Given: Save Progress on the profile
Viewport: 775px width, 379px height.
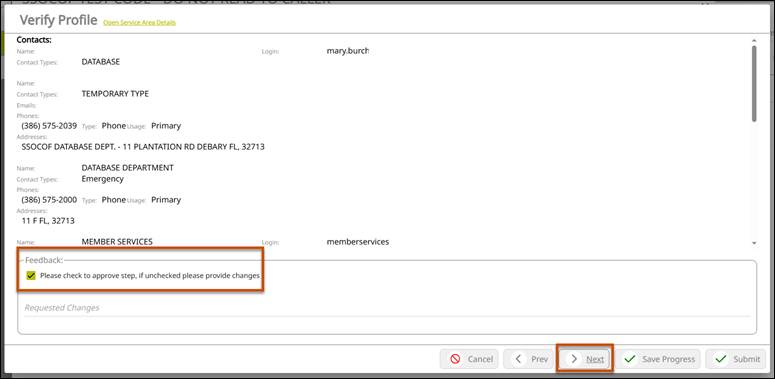Looking at the screenshot, I should (659, 359).
